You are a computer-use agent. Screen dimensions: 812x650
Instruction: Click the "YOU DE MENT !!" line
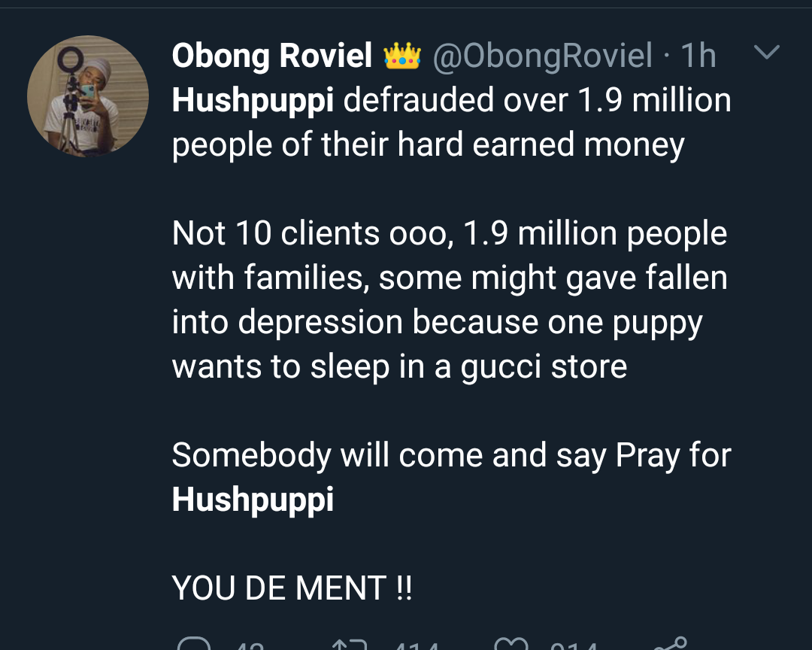pos(292,588)
